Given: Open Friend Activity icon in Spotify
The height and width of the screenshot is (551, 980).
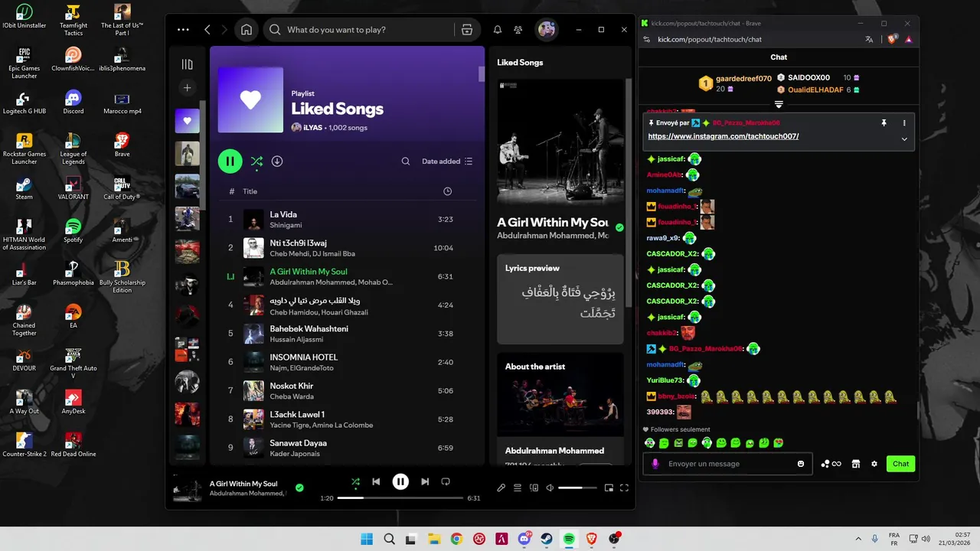Looking at the screenshot, I should click(518, 30).
